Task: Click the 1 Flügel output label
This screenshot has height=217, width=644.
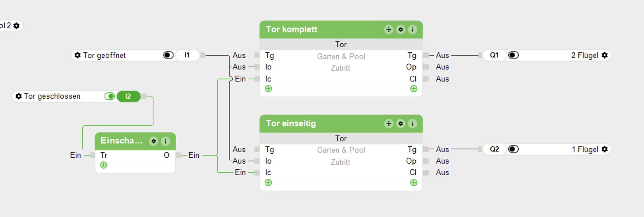Action: click(x=585, y=149)
